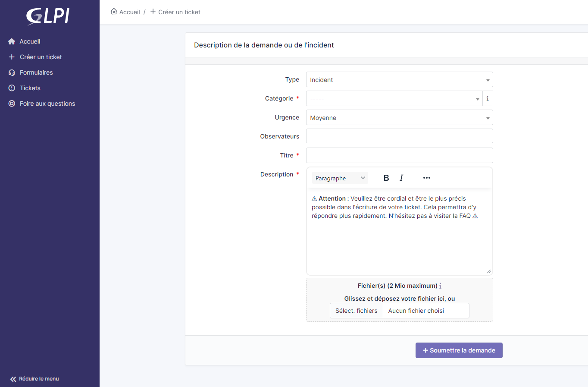The width and height of the screenshot is (588, 387).
Task: Submit with Soumettre la demande button
Action: [x=459, y=350]
